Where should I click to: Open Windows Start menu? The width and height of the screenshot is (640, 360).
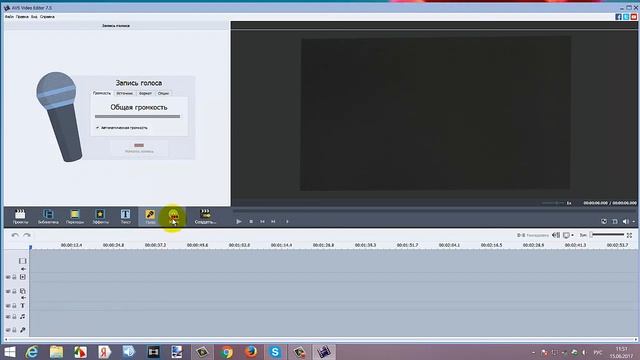pyautogui.click(x=9, y=352)
